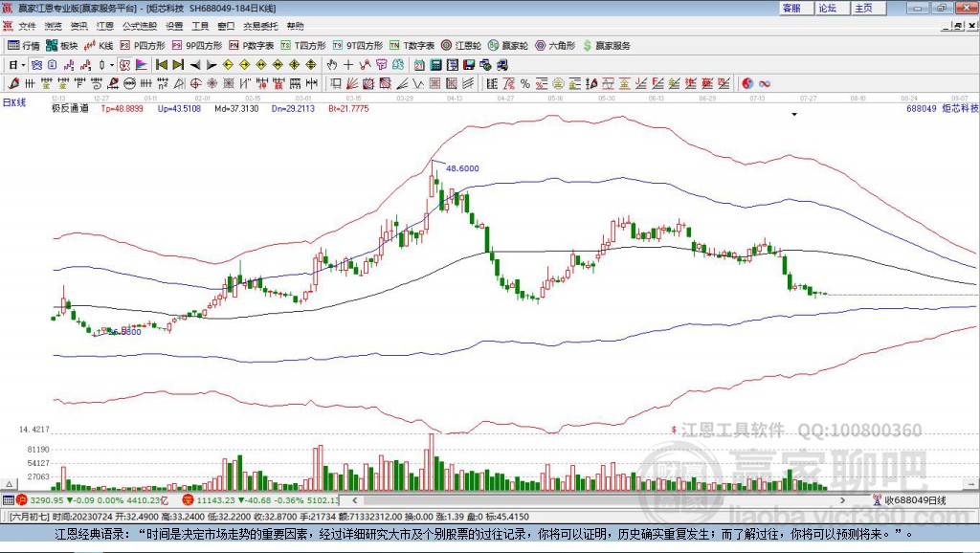Click the Shanghai index 3290.95 status entry
Viewport: 980px width, 553px height.
[93, 500]
